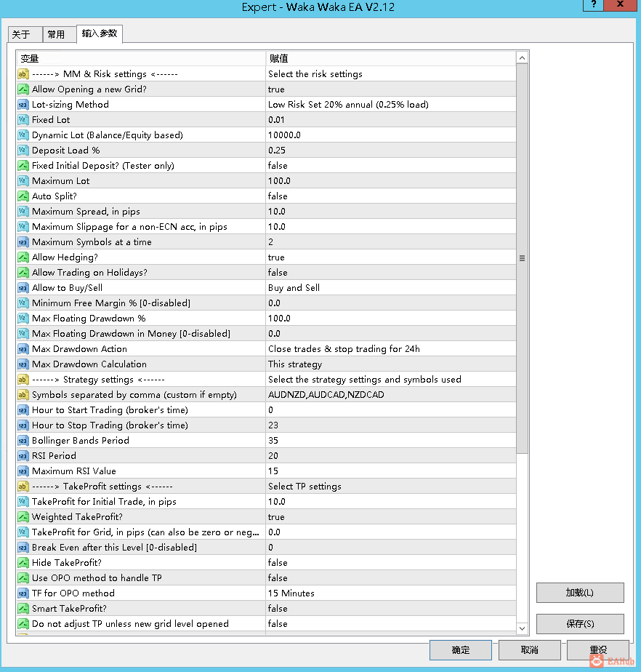Click the icon next to Max Drawdown Action
The width and height of the screenshot is (641, 672).
click(x=23, y=349)
